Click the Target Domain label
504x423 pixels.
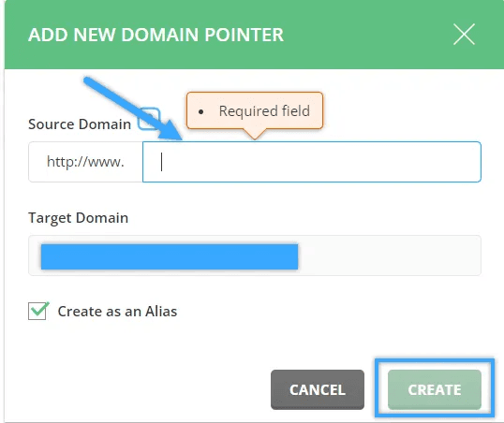coord(78,218)
